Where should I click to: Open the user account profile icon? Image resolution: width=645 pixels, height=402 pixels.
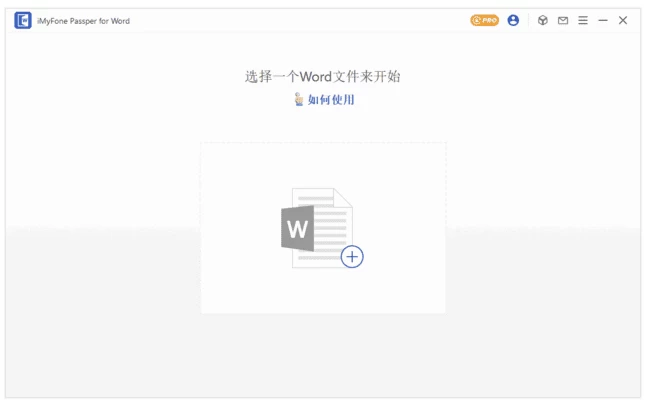pos(513,20)
